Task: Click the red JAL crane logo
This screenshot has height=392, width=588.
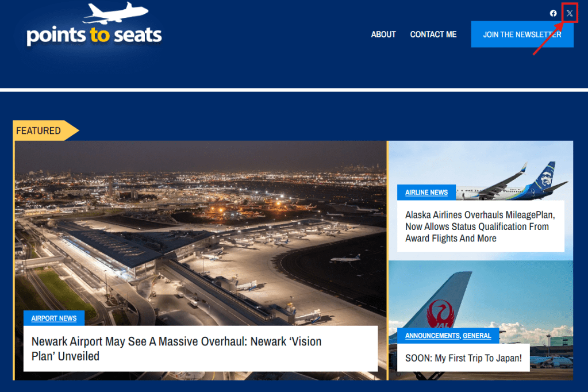Action: point(441,314)
